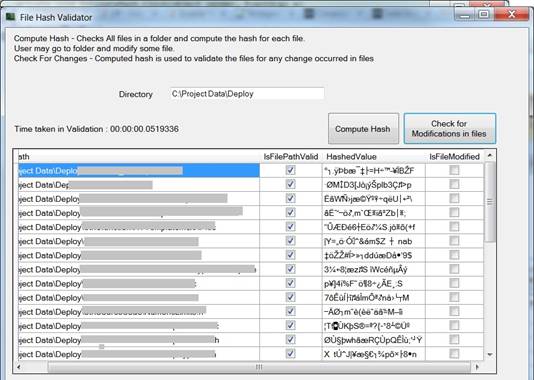Click the Time taken in Validation text
The image size is (534, 380).
96,129
